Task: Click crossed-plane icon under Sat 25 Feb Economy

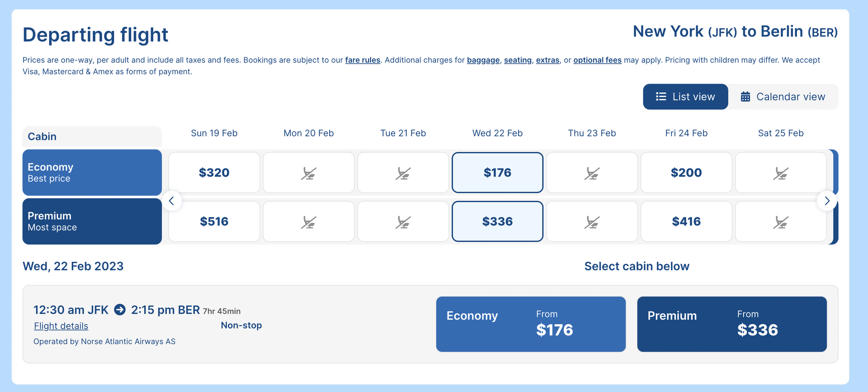Action: pos(781,172)
